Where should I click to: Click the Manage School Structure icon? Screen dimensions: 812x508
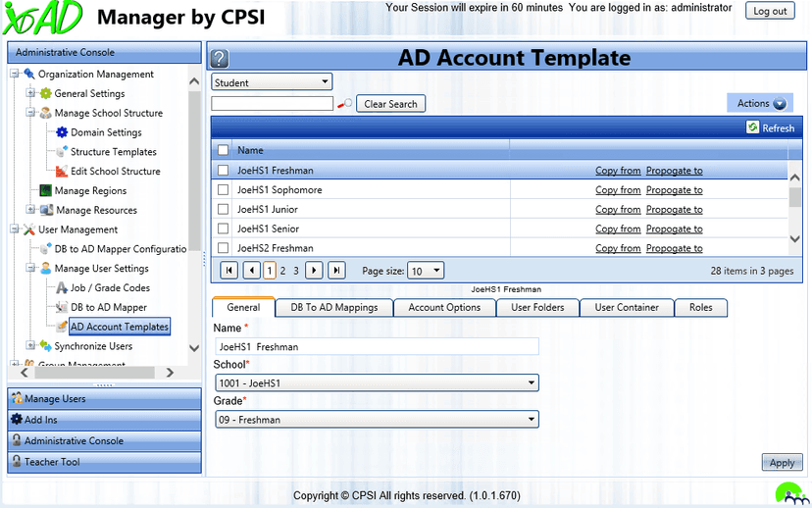tap(46, 113)
